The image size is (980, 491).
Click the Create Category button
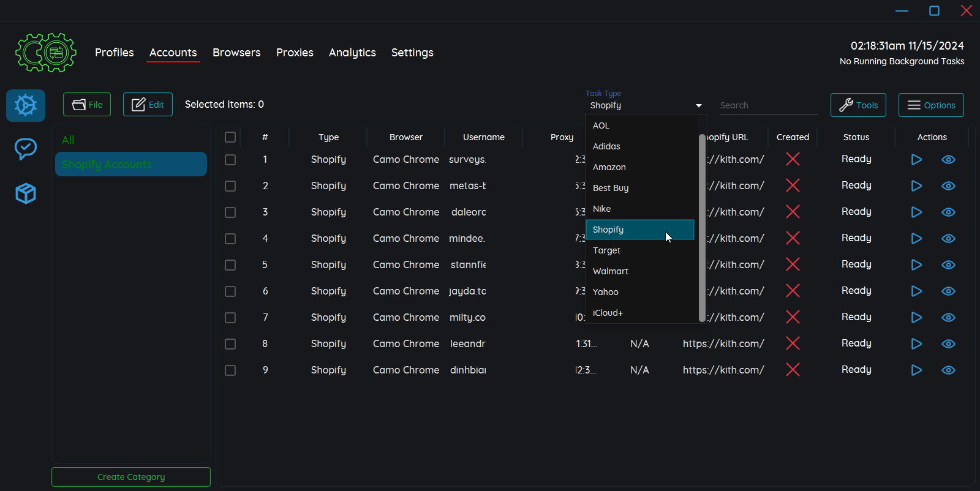tap(131, 477)
